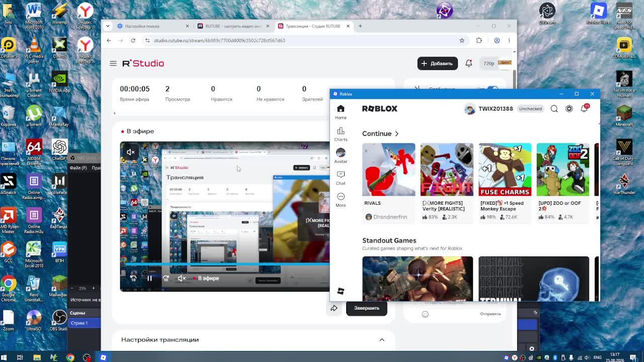
Task: Open Chat in the Roblox sidebar
Action: click(341, 178)
